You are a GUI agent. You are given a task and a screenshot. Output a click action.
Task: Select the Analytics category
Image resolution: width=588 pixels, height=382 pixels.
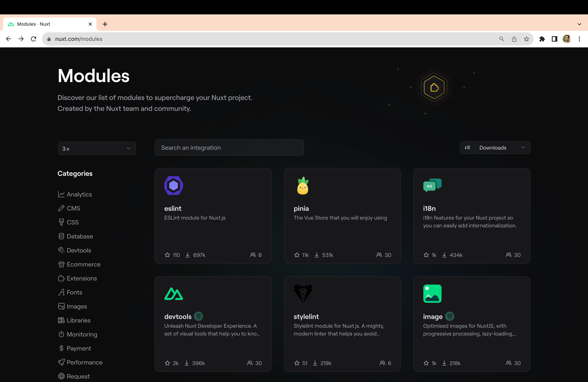(x=79, y=194)
